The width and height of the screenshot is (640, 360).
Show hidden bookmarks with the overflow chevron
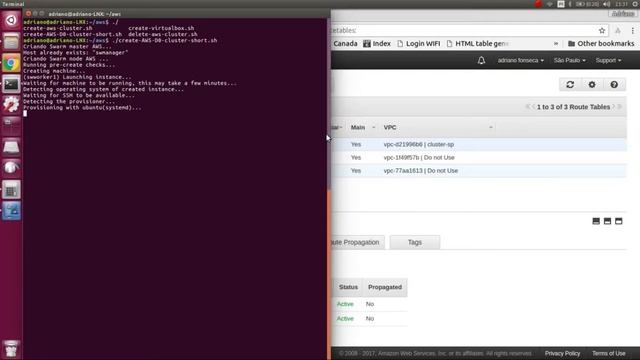point(556,44)
